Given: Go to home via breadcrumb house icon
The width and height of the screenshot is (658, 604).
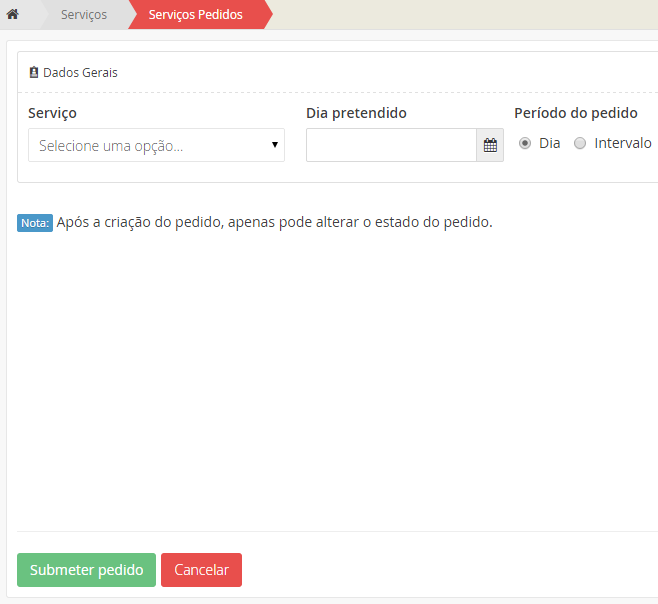Looking at the screenshot, I should click(13, 14).
